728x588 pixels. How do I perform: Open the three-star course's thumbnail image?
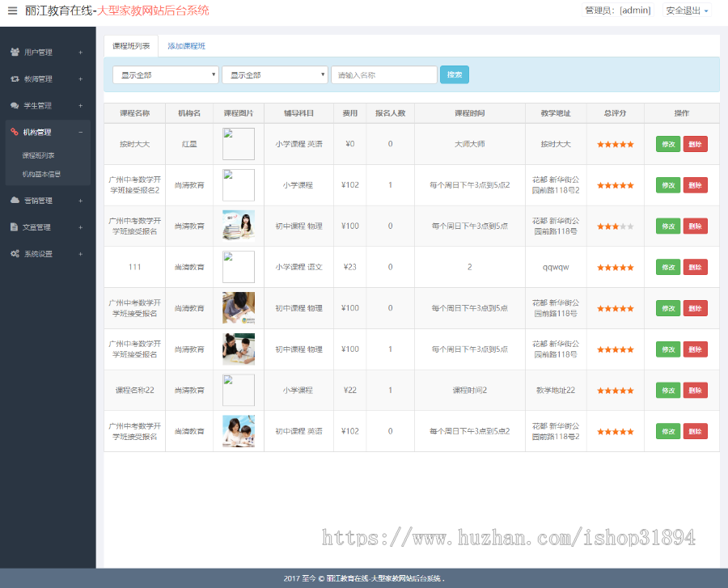239,226
